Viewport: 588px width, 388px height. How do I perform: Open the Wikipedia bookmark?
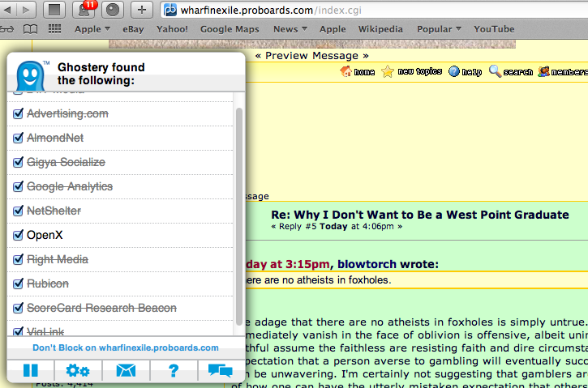(380, 29)
